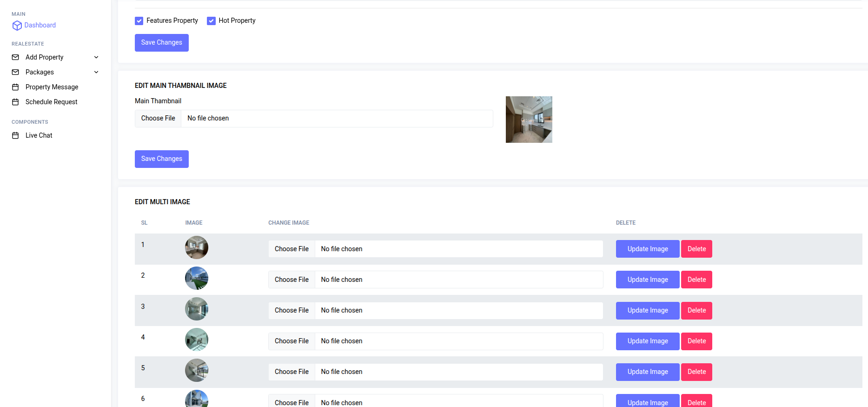Update Image for row 5
Viewport: 868px width, 407px height.
click(x=648, y=372)
